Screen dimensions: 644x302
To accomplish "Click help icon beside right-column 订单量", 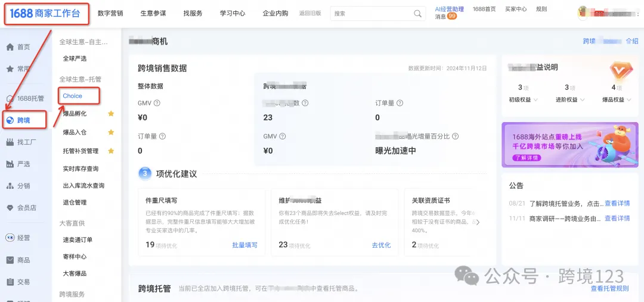I will click(400, 103).
